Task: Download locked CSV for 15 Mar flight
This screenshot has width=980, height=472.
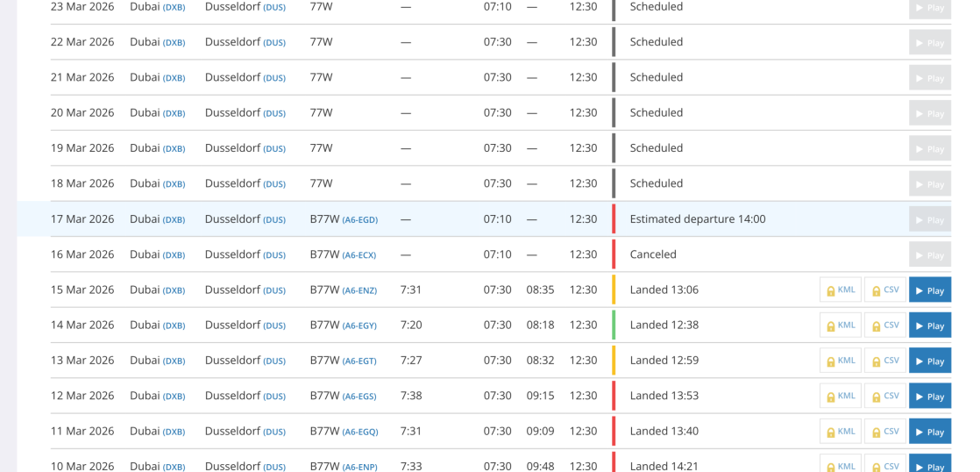Action: [884, 290]
